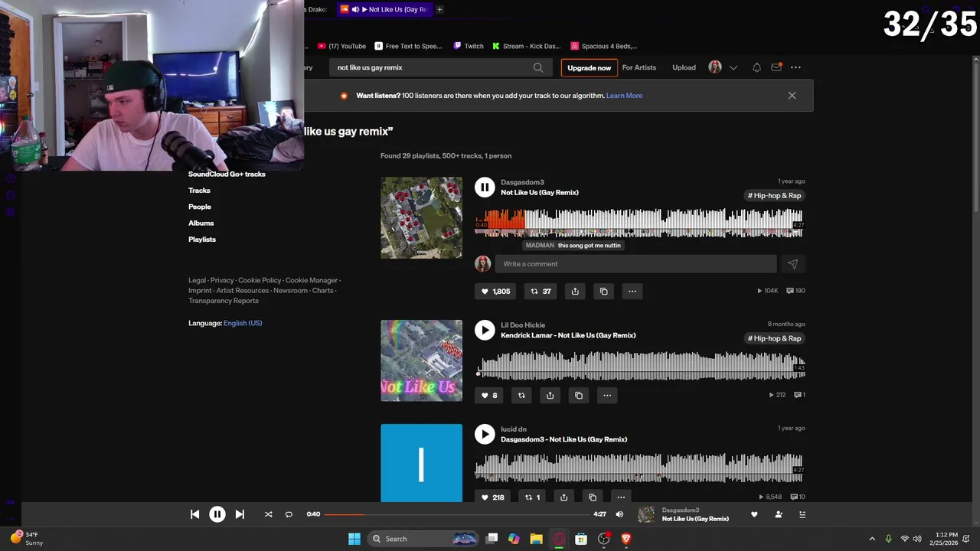Expand the profile dropdown chevron
Viewport: 980px width, 551px height.
click(x=733, y=67)
